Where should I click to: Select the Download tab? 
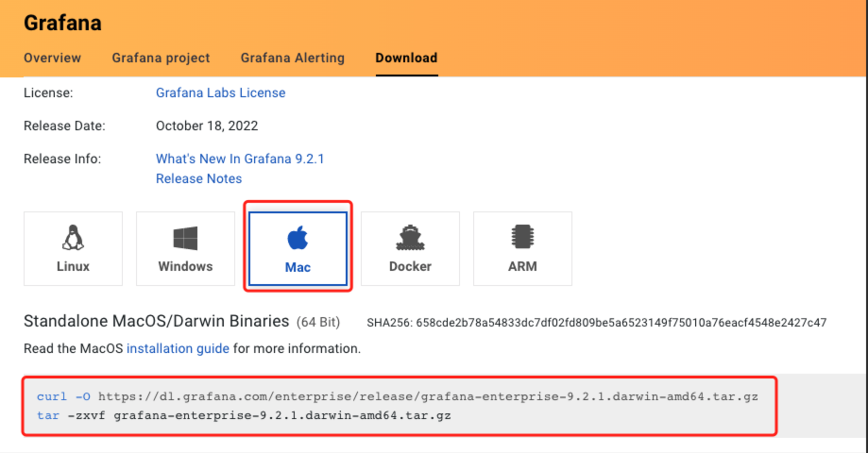tap(406, 59)
